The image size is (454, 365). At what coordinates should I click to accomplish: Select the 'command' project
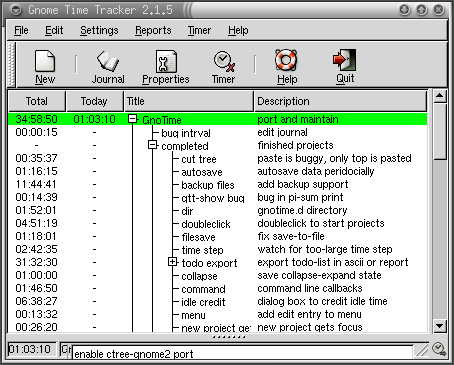pos(203,289)
